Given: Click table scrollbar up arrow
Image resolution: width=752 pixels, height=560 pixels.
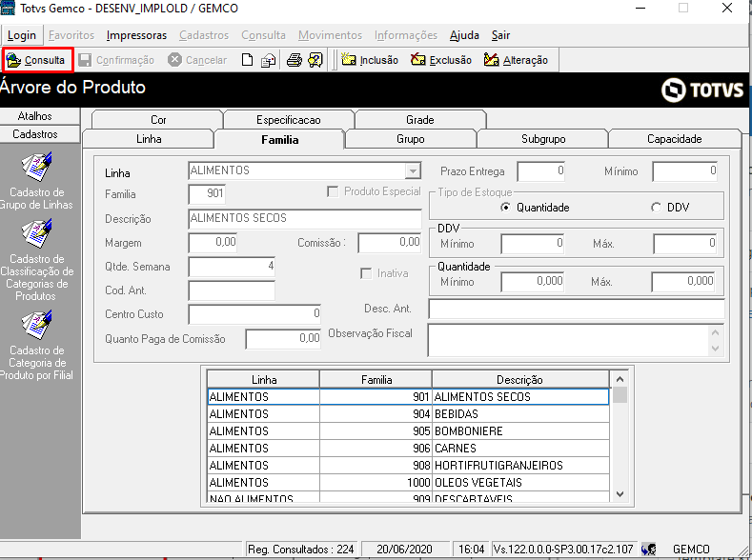Looking at the screenshot, I should (620, 379).
